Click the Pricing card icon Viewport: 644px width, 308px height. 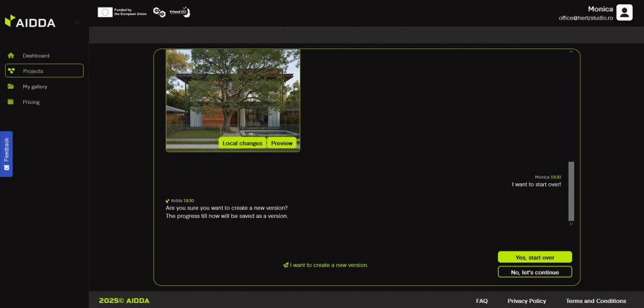[11, 102]
